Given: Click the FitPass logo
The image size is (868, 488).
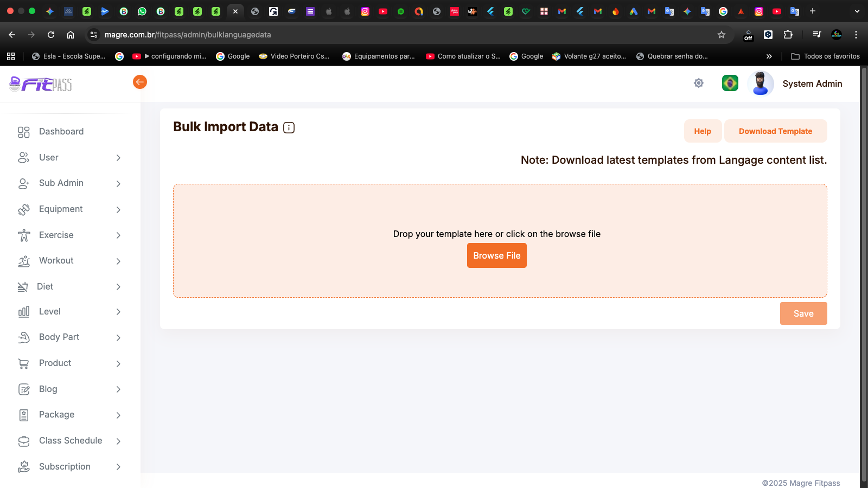Looking at the screenshot, I should click(41, 84).
